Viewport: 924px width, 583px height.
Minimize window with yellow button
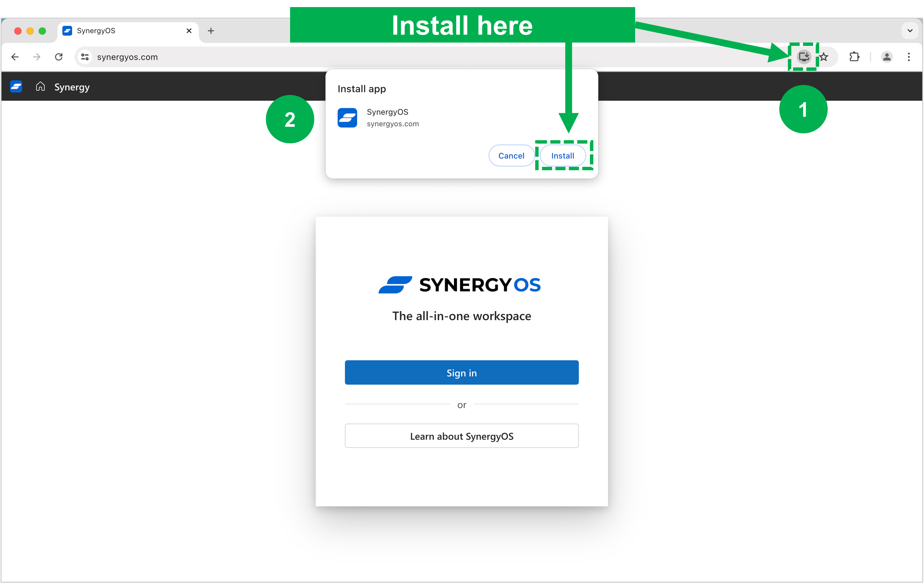click(x=30, y=31)
